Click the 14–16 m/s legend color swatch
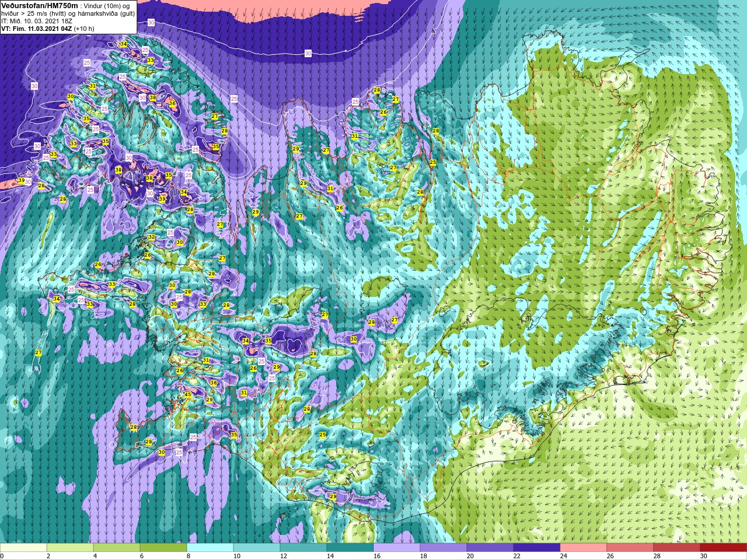The width and height of the screenshot is (747, 560). point(350,548)
